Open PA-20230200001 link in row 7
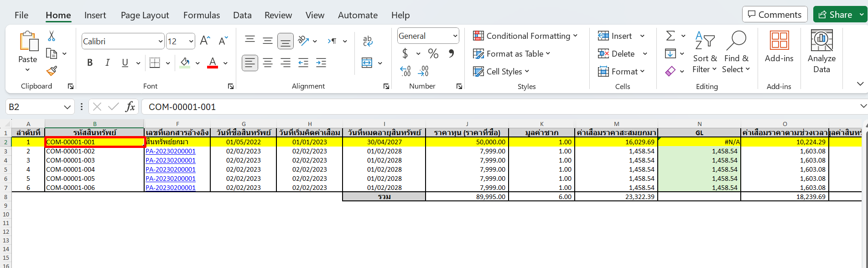The height and width of the screenshot is (268, 868). [171, 188]
